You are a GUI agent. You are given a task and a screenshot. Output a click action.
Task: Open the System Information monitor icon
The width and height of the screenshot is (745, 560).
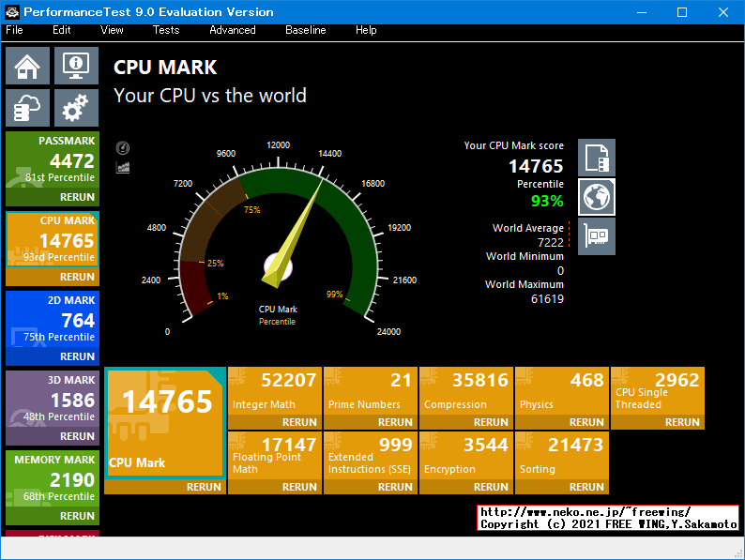pos(76,66)
